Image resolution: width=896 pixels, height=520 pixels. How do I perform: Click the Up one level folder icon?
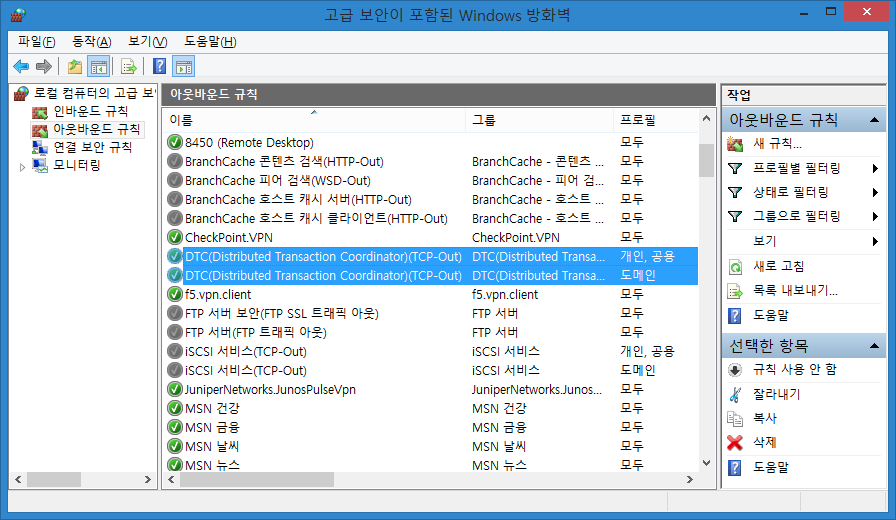pos(75,67)
